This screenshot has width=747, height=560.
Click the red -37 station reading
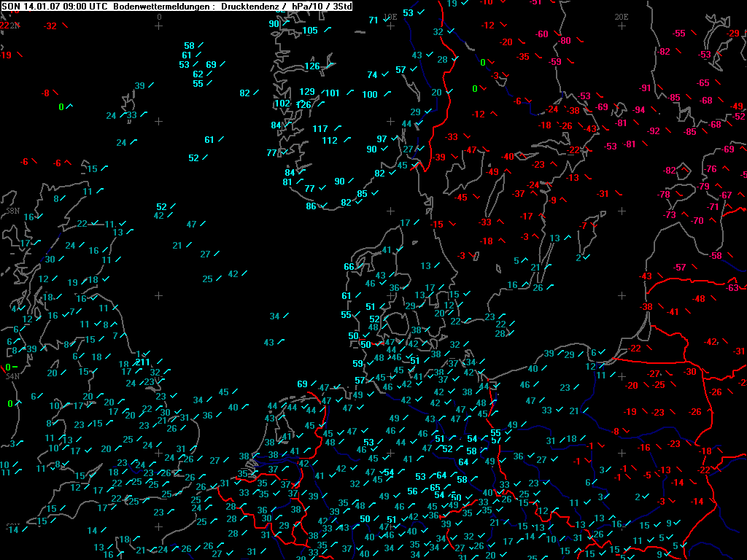[518, 194]
